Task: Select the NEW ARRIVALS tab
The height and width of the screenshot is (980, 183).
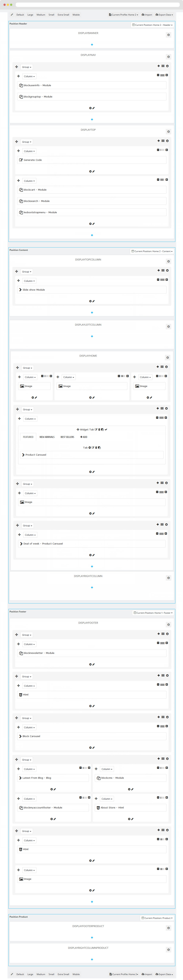Action: click(x=47, y=437)
